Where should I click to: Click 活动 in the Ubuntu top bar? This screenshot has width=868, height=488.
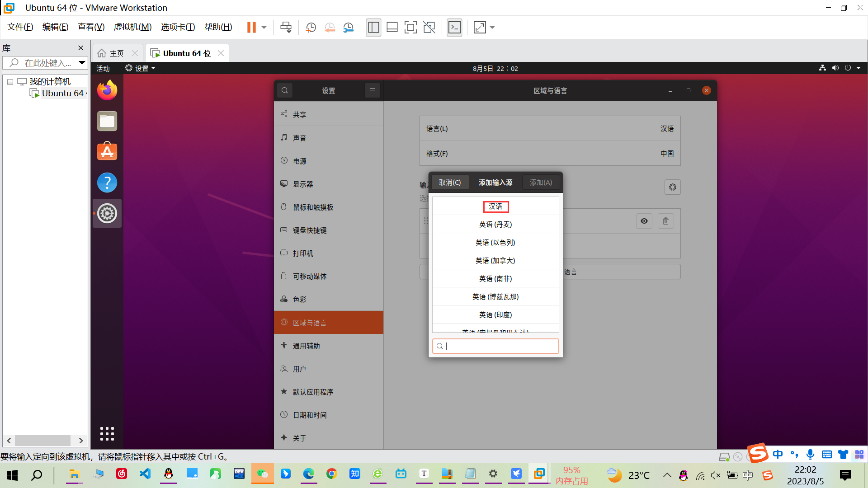point(103,68)
